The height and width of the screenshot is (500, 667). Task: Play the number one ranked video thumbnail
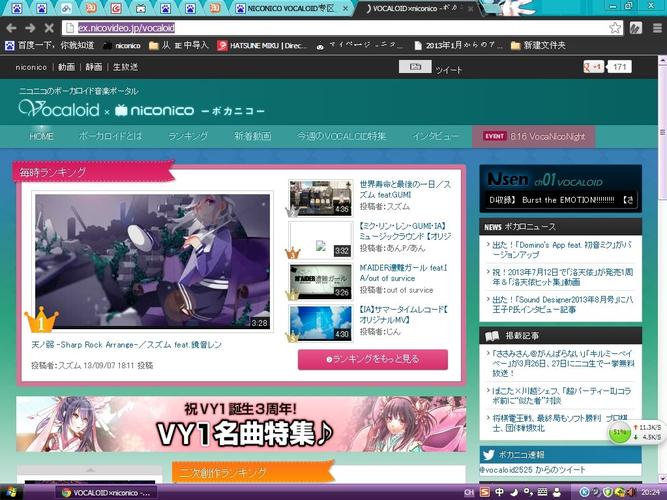click(x=152, y=261)
